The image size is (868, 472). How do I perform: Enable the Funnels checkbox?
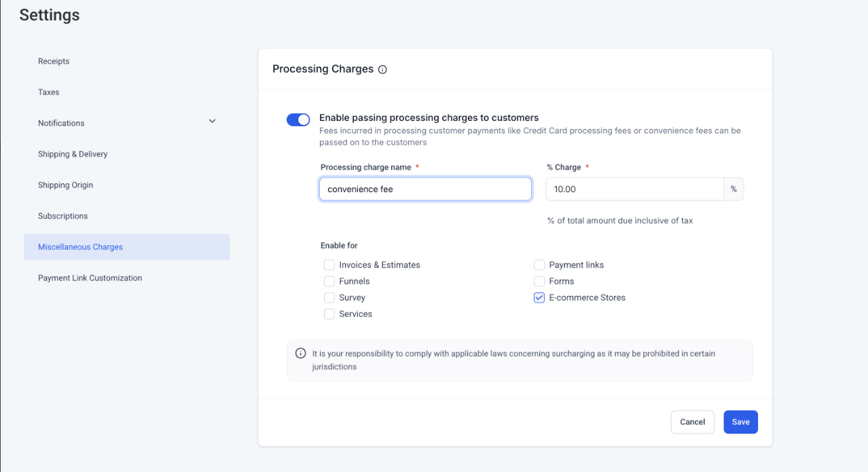[x=329, y=281]
